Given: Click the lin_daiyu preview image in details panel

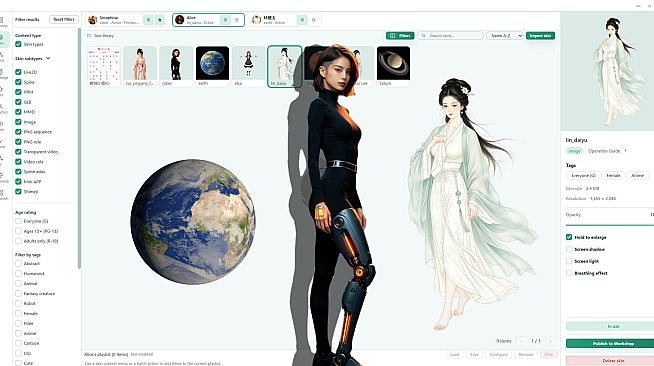Looking at the screenshot, I should (607, 71).
